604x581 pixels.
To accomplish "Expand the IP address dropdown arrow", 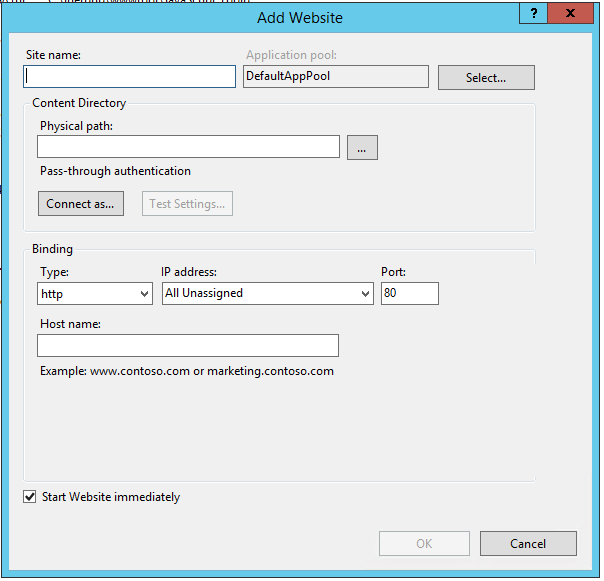I will (x=364, y=293).
